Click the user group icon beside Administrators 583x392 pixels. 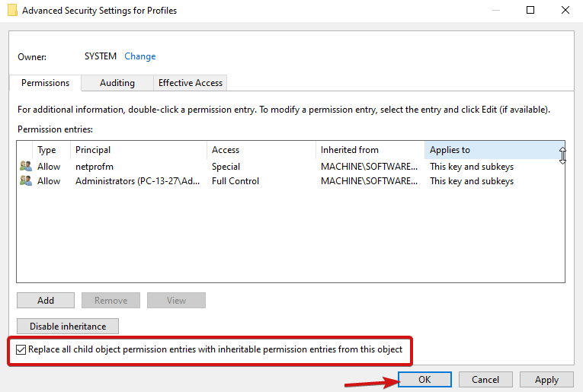tap(26, 180)
